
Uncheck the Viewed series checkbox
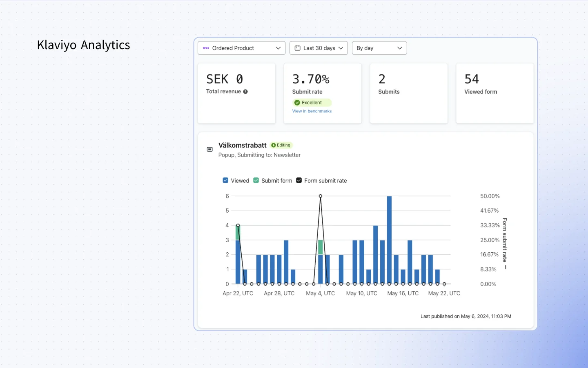click(225, 180)
